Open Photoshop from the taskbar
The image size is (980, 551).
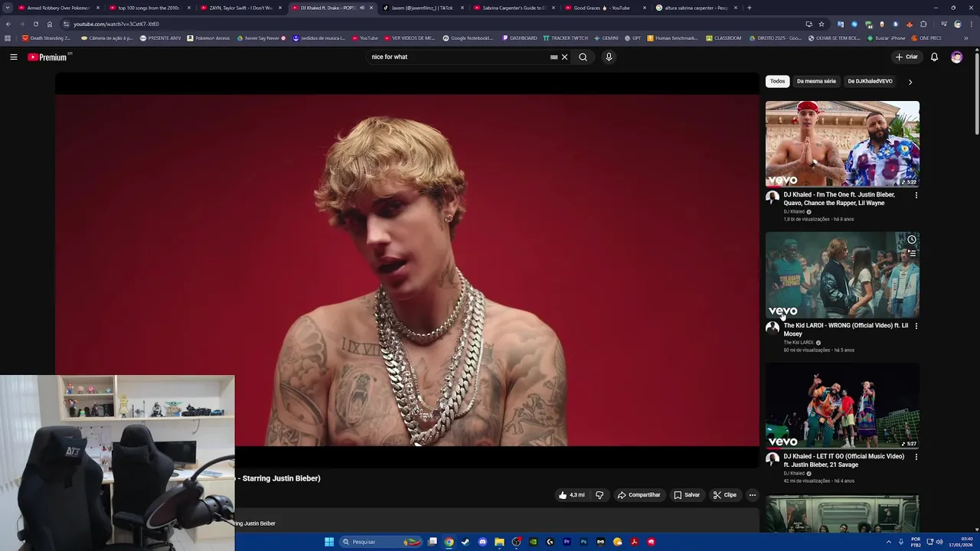[583, 542]
